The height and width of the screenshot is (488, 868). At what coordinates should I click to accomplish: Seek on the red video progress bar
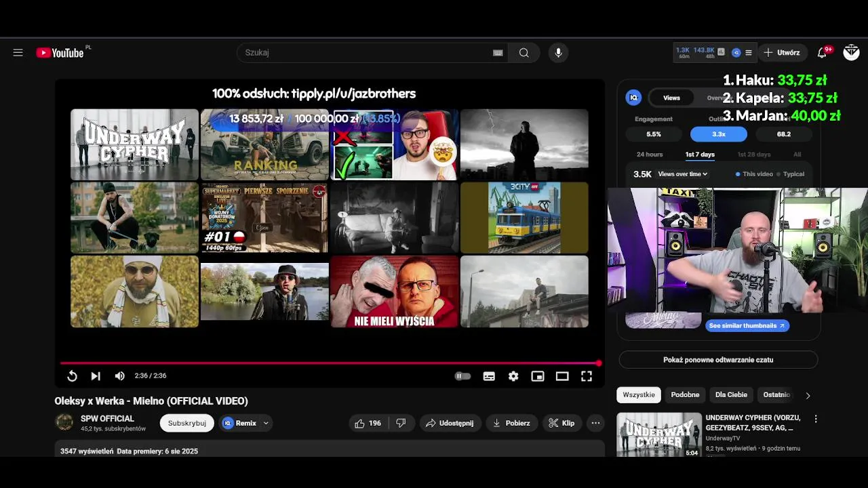(330, 363)
